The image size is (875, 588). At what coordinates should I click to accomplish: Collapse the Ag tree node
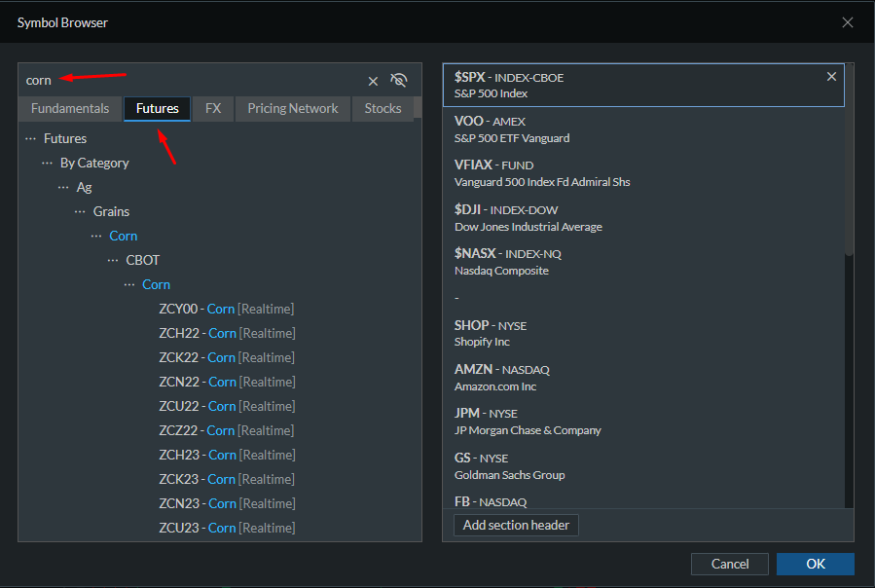(63, 188)
